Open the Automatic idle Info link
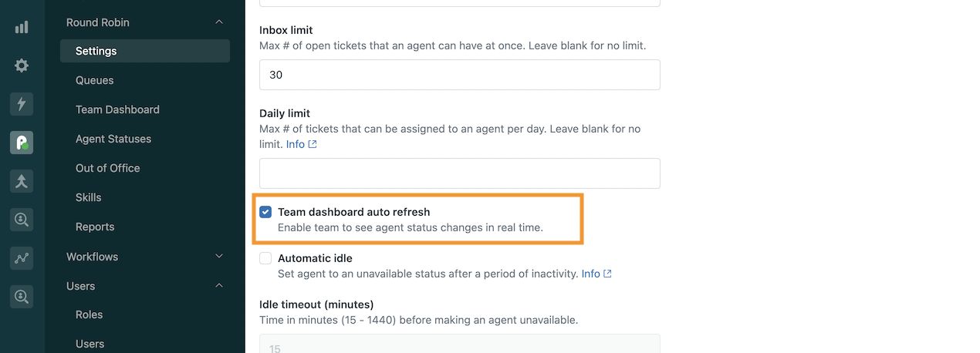 pyautogui.click(x=596, y=274)
